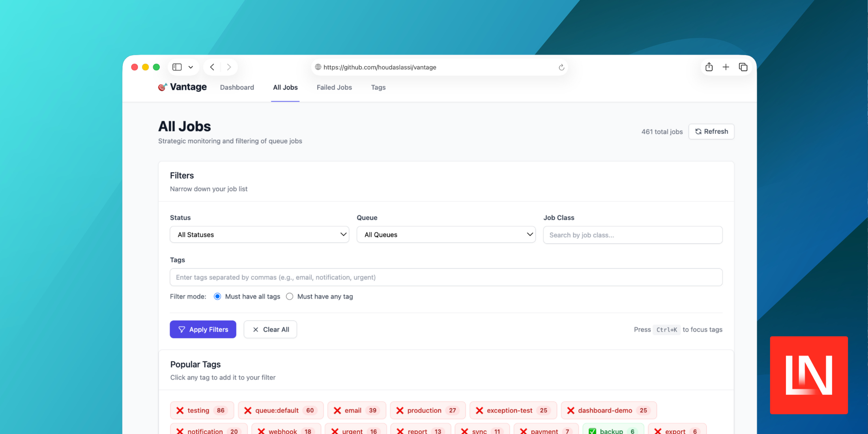Switch to the Failed Jobs tab
This screenshot has height=434, width=868.
pyautogui.click(x=334, y=87)
